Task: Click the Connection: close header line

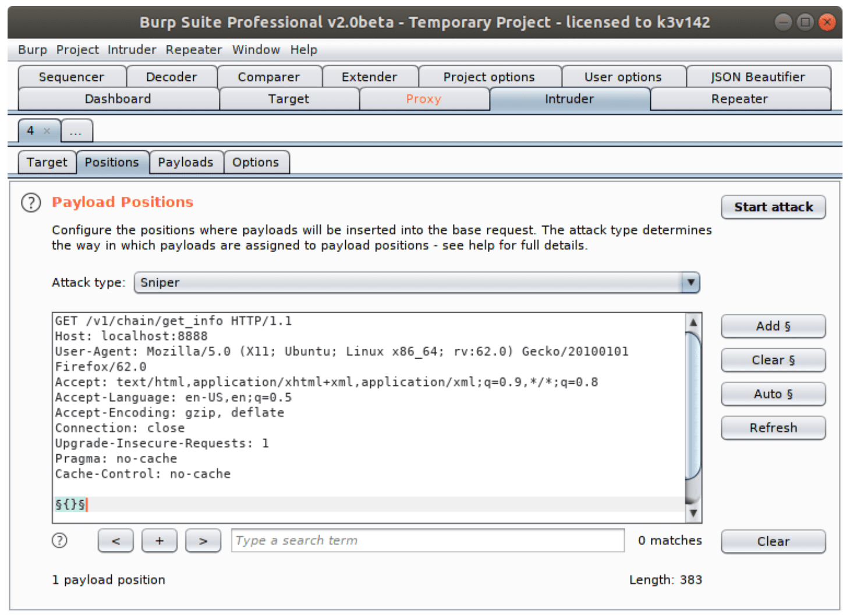Action: tap(119, 428)
